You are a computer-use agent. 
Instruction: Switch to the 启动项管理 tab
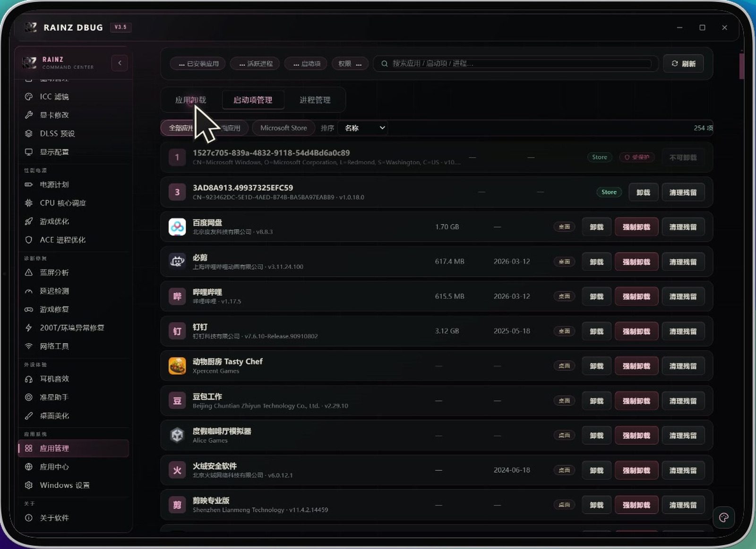[253, 100]
